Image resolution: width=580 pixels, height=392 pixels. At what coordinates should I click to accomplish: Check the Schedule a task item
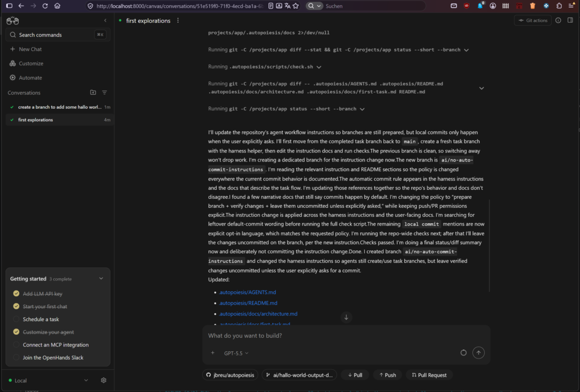16,319
